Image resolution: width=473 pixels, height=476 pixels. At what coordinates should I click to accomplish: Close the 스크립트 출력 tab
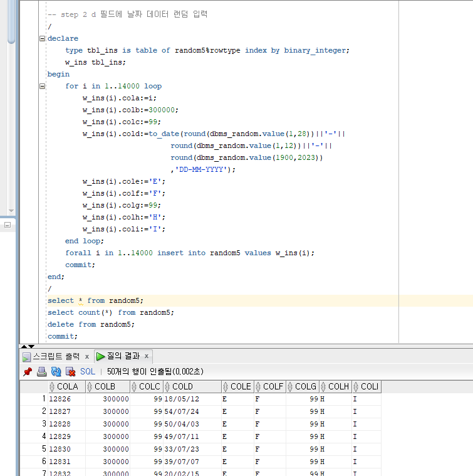coord(87,357)
